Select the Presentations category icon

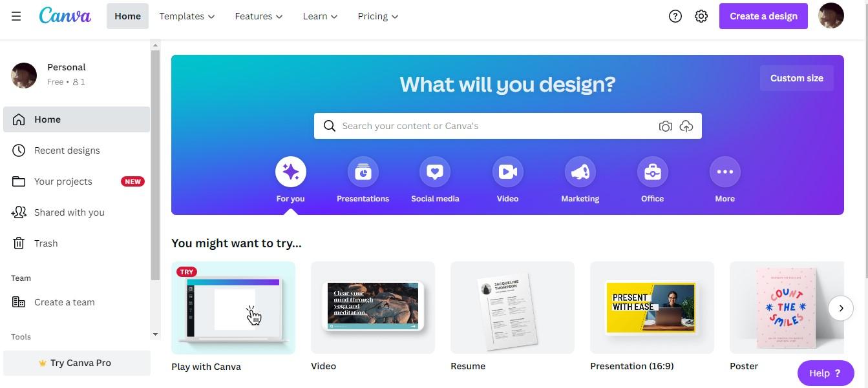(x=363, y=172)
